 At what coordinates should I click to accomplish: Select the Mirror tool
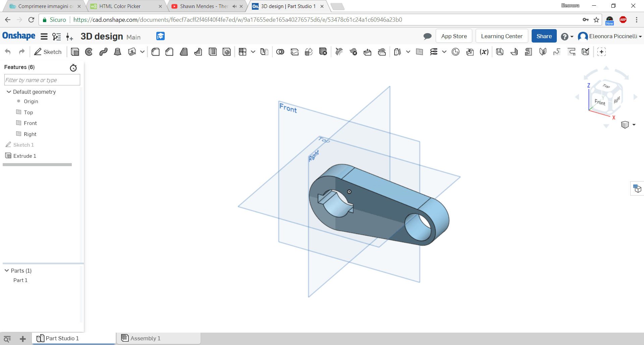click(x=264, y=52)
